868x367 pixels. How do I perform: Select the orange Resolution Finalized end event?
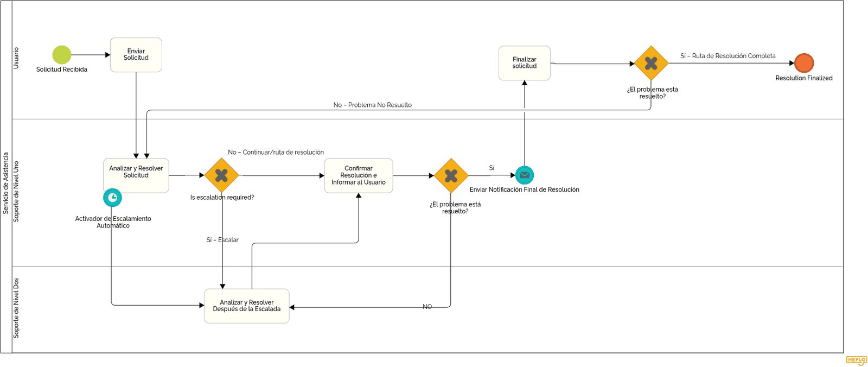click(804, 63)
